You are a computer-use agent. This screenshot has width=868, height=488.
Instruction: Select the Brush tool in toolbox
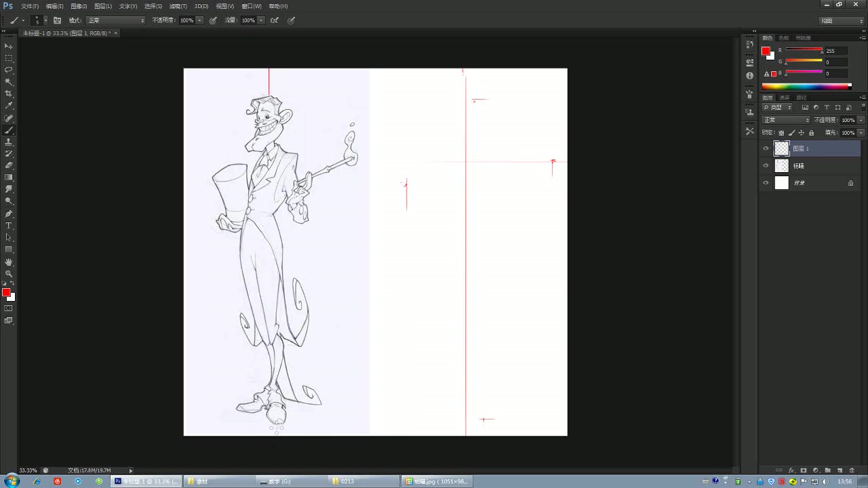click(9, 130)
